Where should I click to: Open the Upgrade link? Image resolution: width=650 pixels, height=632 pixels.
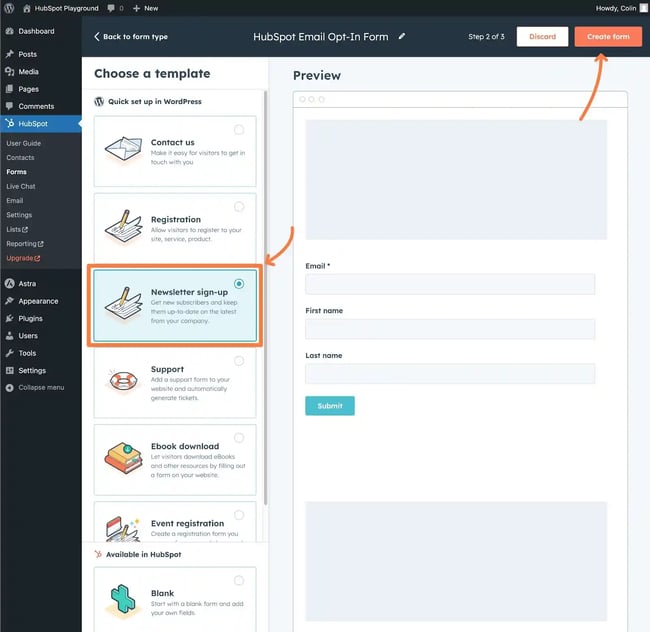(x=23, y=258)
